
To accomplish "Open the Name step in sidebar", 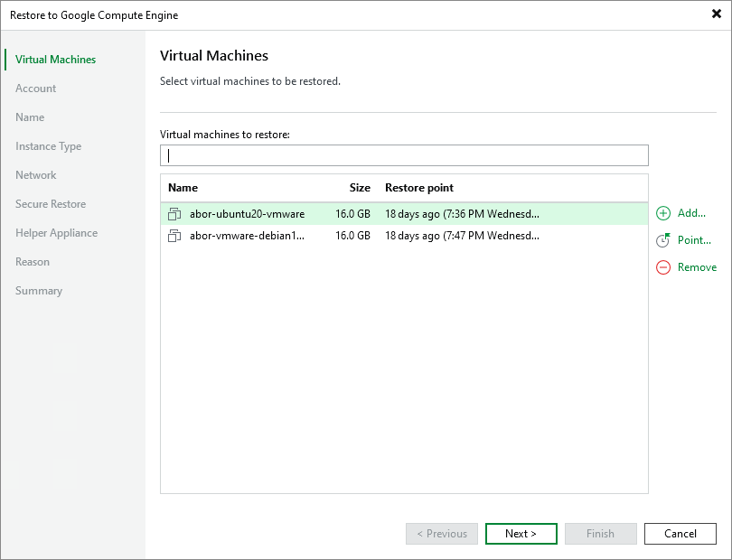I will 30,117.
